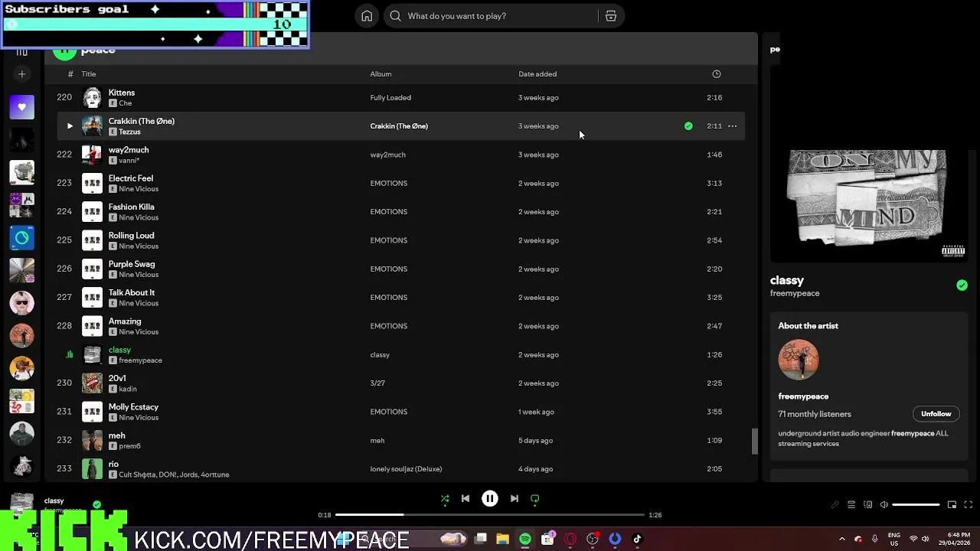Click the playlist vertical scrollbar
Screen dimensions: 980x551
[x=754, y=441]
